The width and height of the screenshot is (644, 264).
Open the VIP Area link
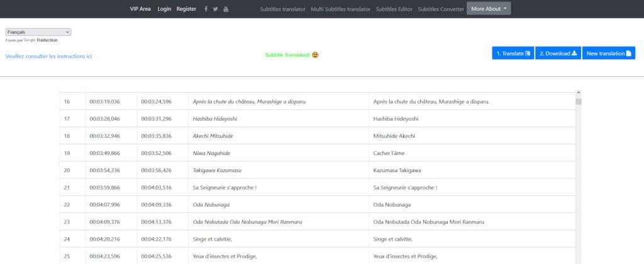click(x=140, y=9)
